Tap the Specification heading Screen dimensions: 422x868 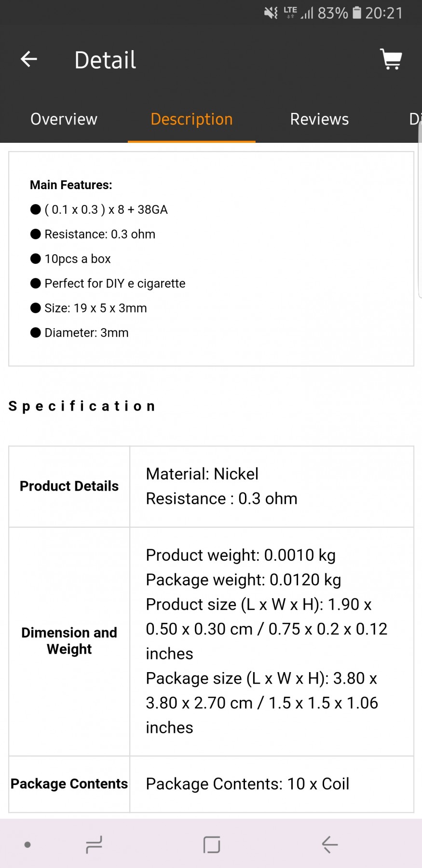click(82, 406)
